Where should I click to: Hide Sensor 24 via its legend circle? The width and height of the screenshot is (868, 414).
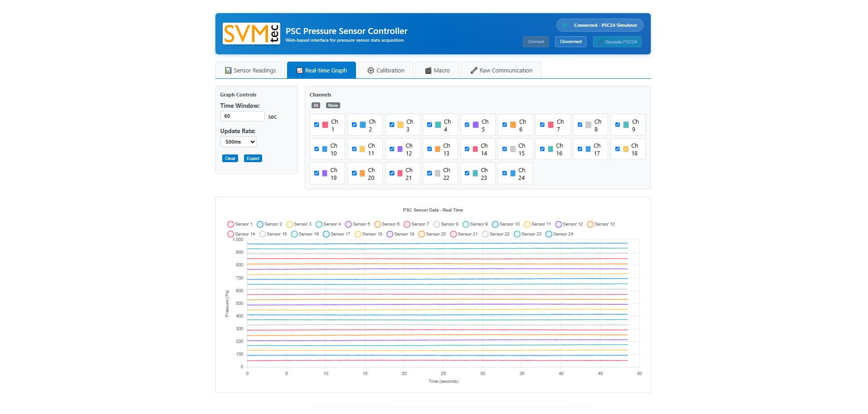point(549,234)
